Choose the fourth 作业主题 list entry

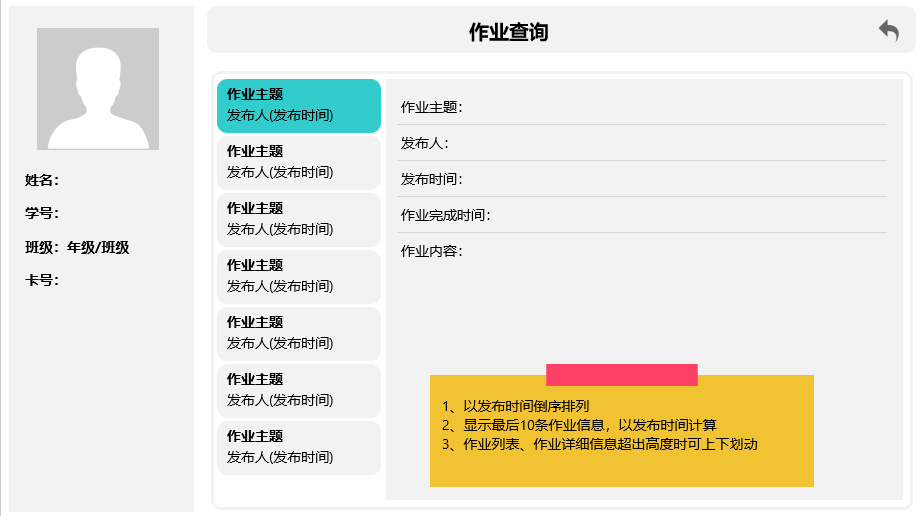[x=299, y=276]
